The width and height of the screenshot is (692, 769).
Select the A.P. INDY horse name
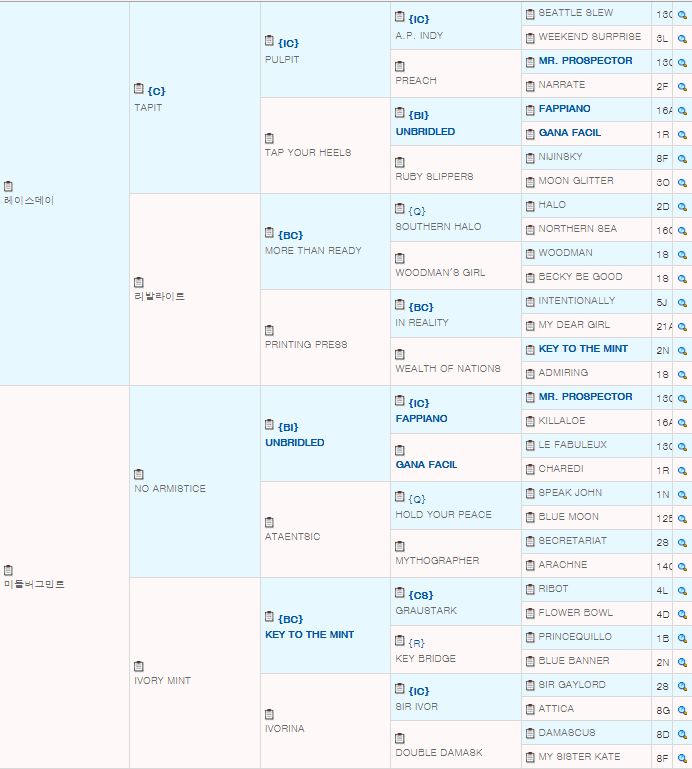(x=419, y=35)
